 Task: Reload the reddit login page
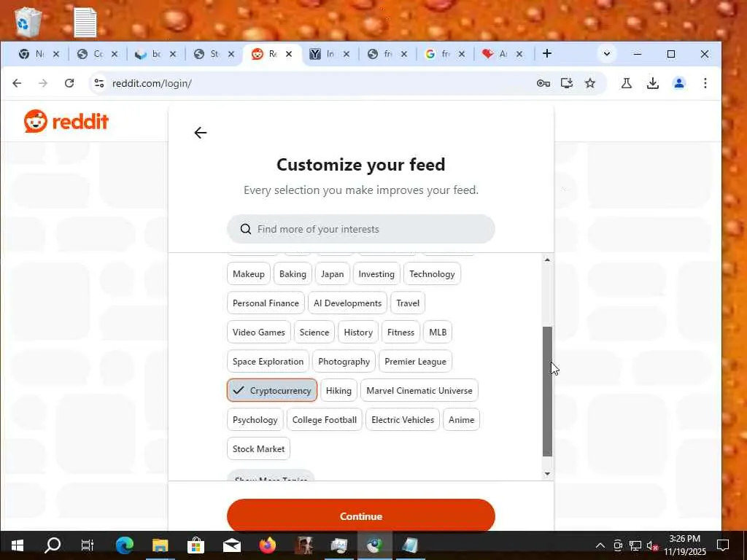click(69, 83)
